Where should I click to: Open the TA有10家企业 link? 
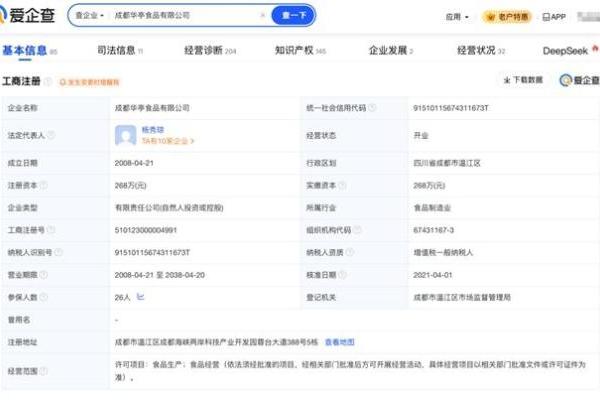point(168,141)
